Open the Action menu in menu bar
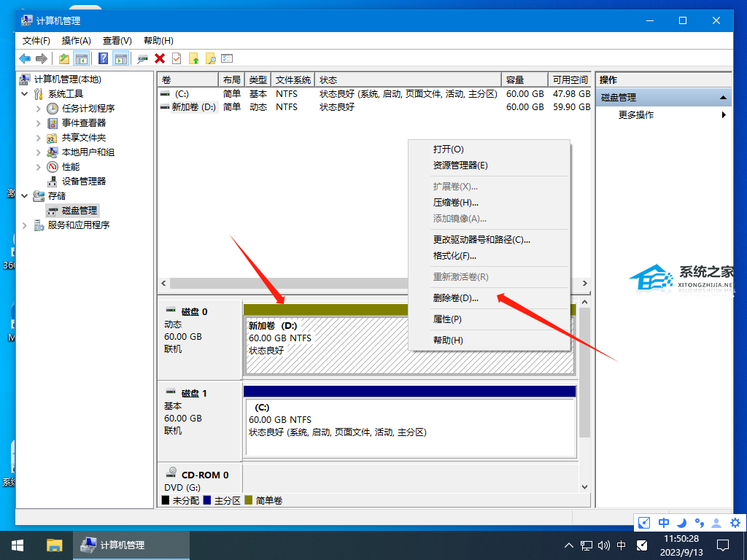Viewport: 747px width, 560px height. [76, 40]
